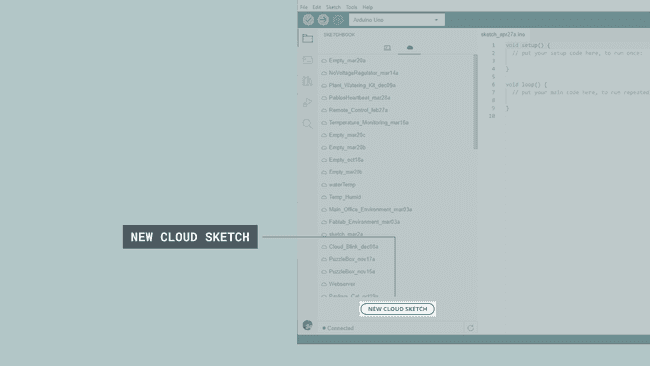Switch to the local sketchbook tab
The height and width of the screenshot is (366, 650).
(x=387, y=48)
